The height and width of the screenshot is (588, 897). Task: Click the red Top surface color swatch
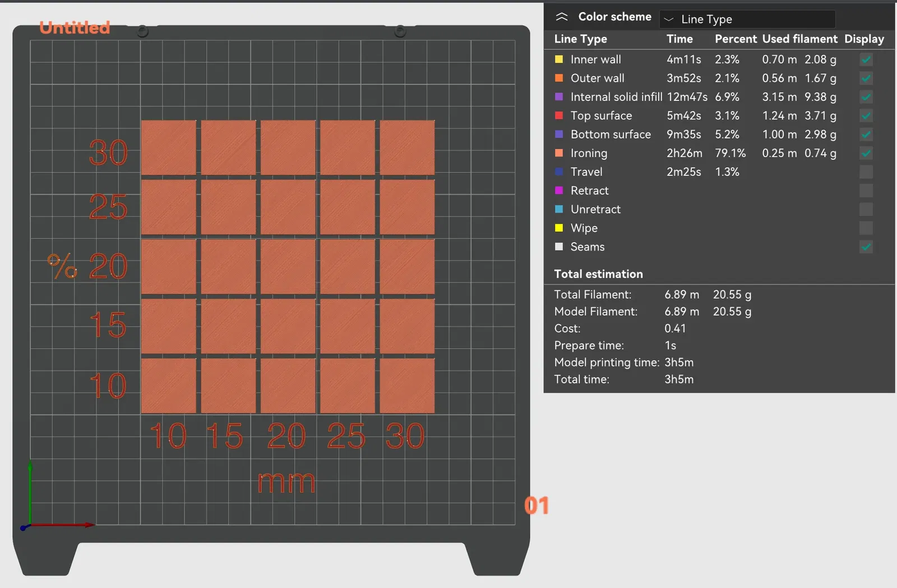[x=559, y=115]
